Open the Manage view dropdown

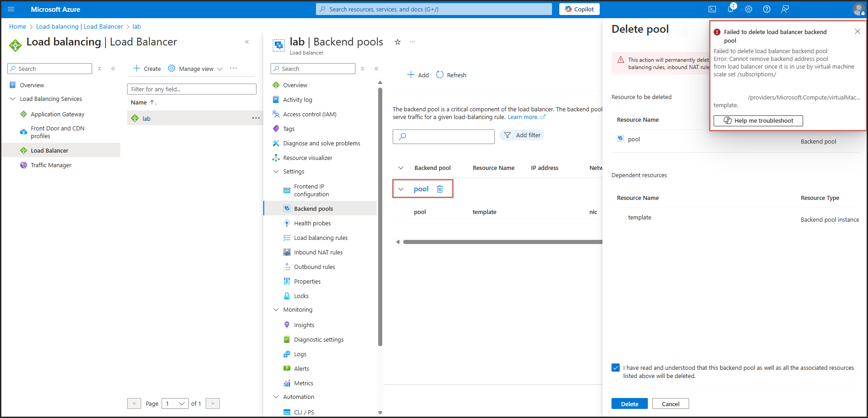click(195, 69)
